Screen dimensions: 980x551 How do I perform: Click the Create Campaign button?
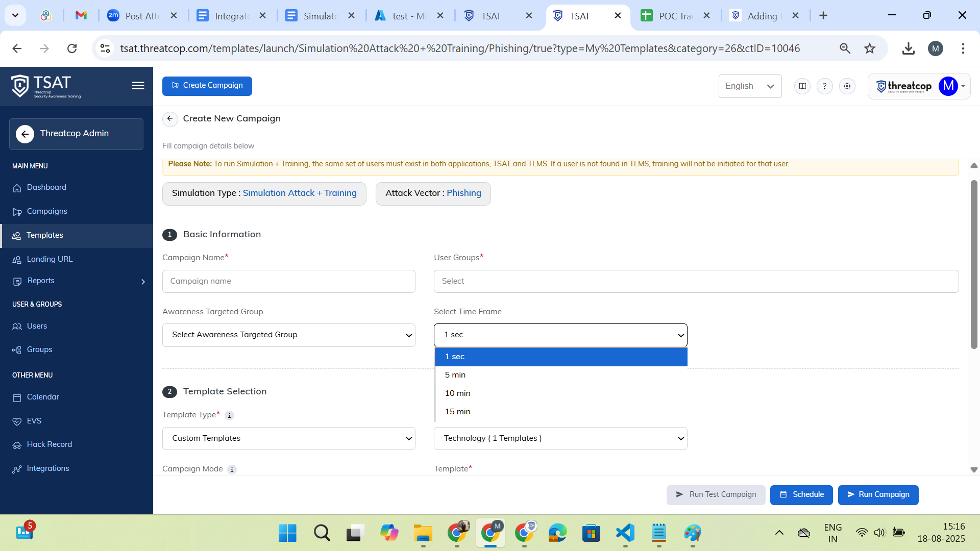coord(207,86)
